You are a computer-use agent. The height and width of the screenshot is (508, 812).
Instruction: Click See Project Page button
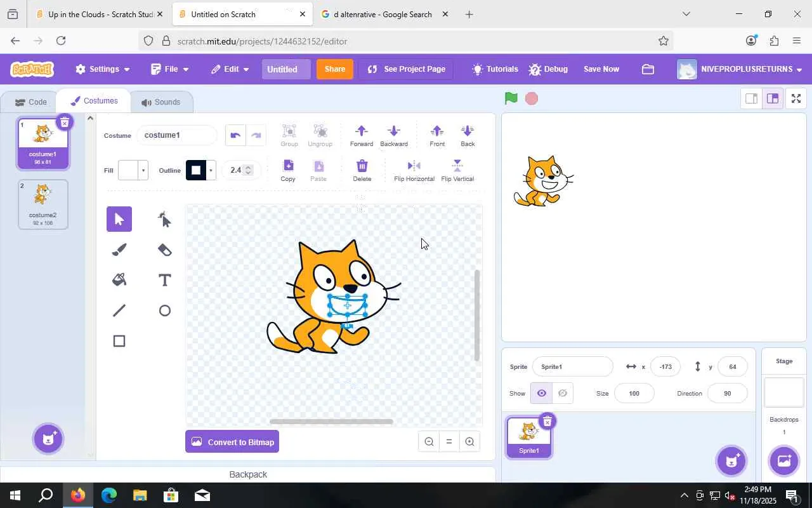[406, 69]
